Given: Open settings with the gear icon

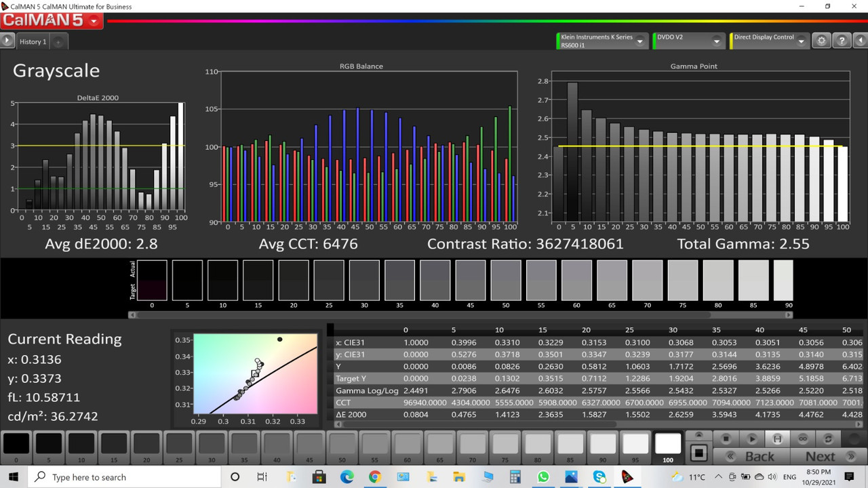Looking at the screenshot, I should tap(822, 41).
